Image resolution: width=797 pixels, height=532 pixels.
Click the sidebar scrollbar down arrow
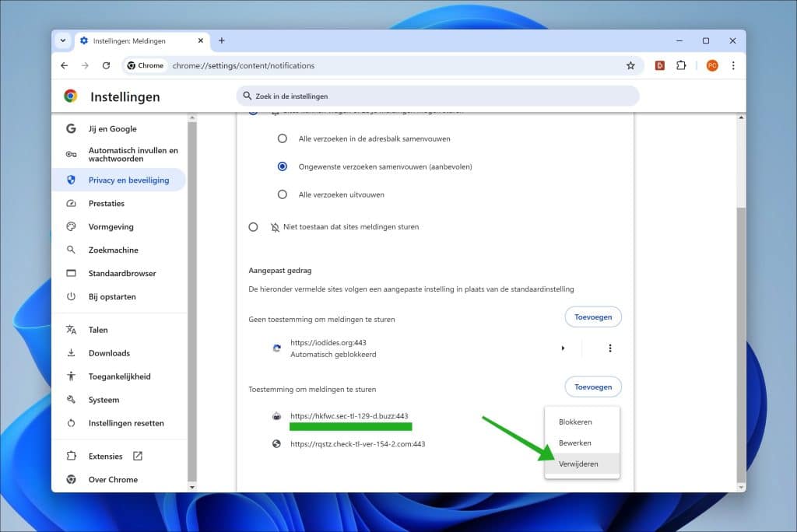pos(191,488)
